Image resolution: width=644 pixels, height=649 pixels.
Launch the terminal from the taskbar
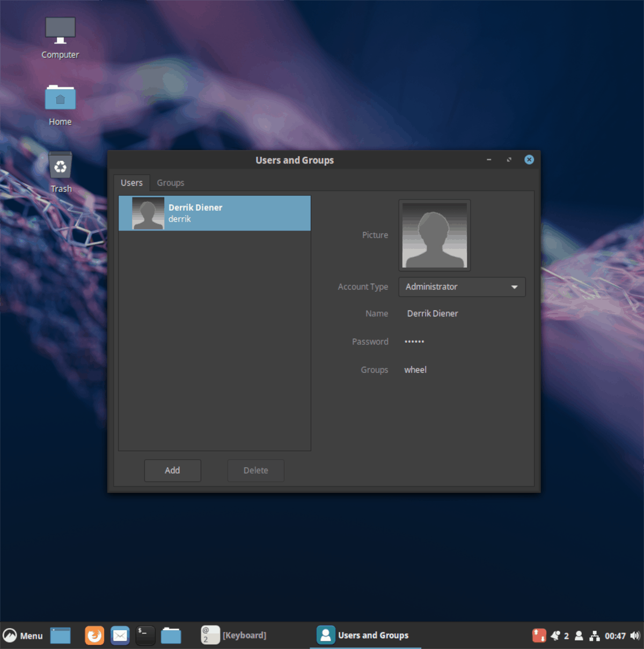(145, 635)
